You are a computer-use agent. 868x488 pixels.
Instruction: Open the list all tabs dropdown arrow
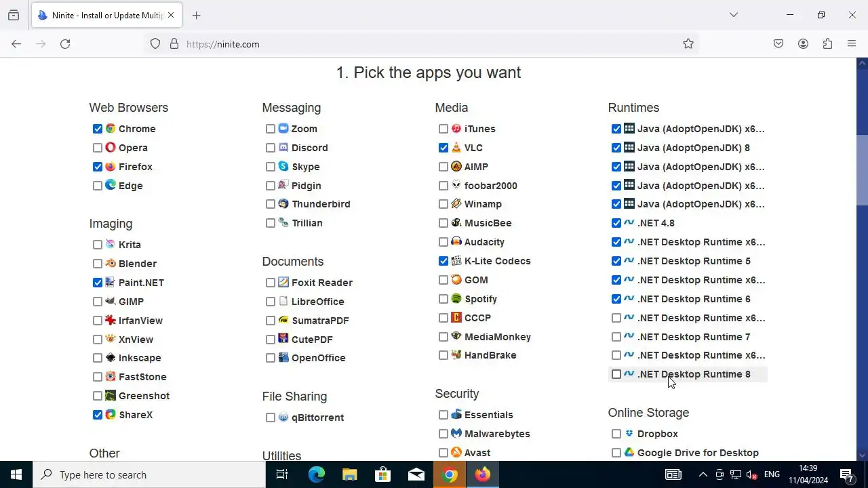(x=734, y=15)
